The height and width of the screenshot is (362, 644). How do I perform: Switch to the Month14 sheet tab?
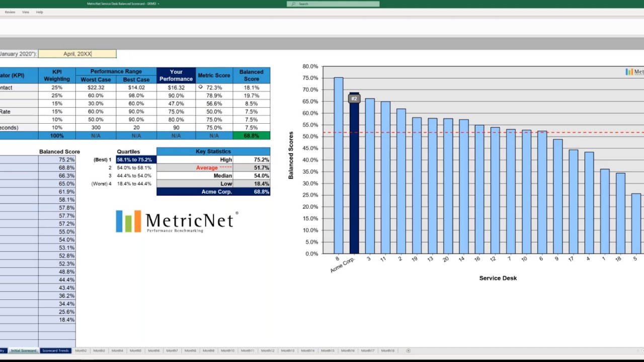point(307,350)
